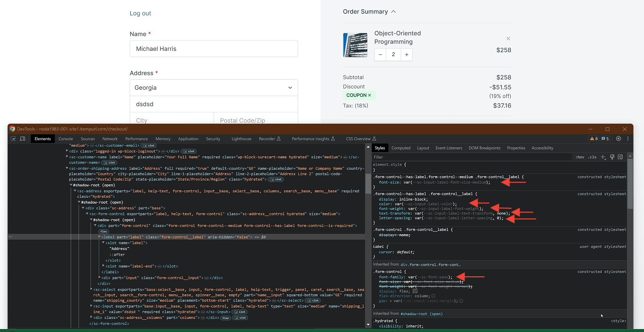Viewport: 644px width, 332px height.
Task: Open the DevTools three-dot customize menu
Action: point(628,139)
